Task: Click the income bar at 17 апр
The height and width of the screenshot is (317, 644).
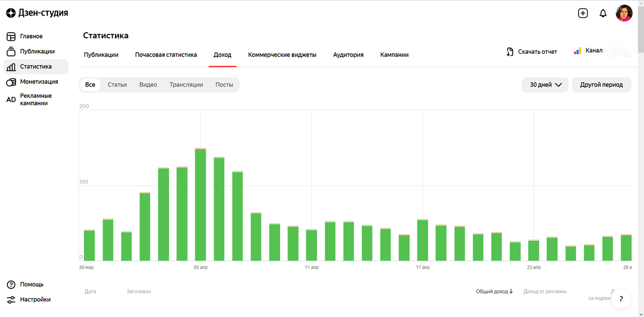Action: point(422,240)
